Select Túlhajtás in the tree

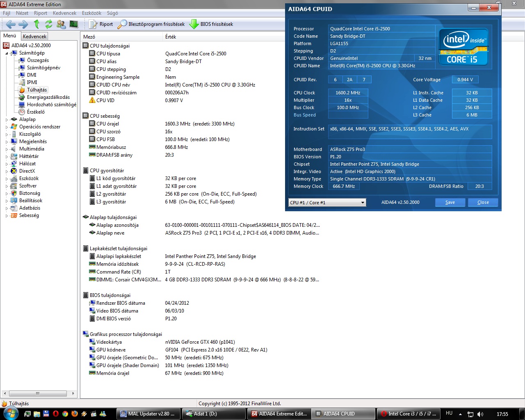click(37, 90)
